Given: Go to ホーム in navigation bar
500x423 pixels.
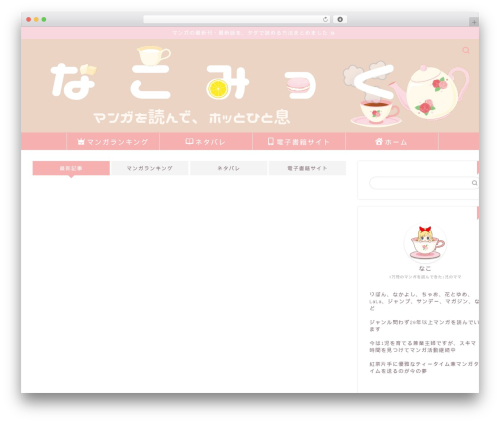Looking at the screenshot, I should pyautogui.click(x=392, y=142).
